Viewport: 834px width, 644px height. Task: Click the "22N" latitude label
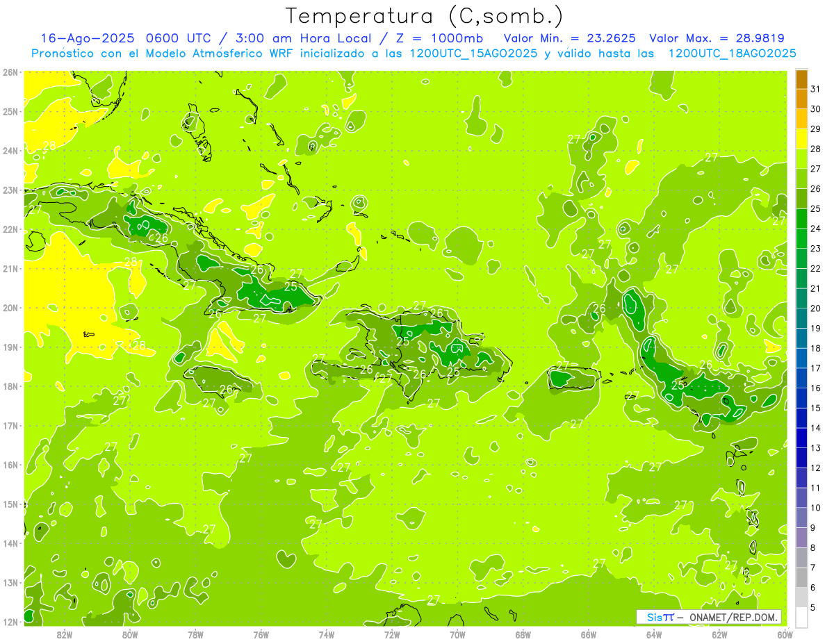coord(10,229)
